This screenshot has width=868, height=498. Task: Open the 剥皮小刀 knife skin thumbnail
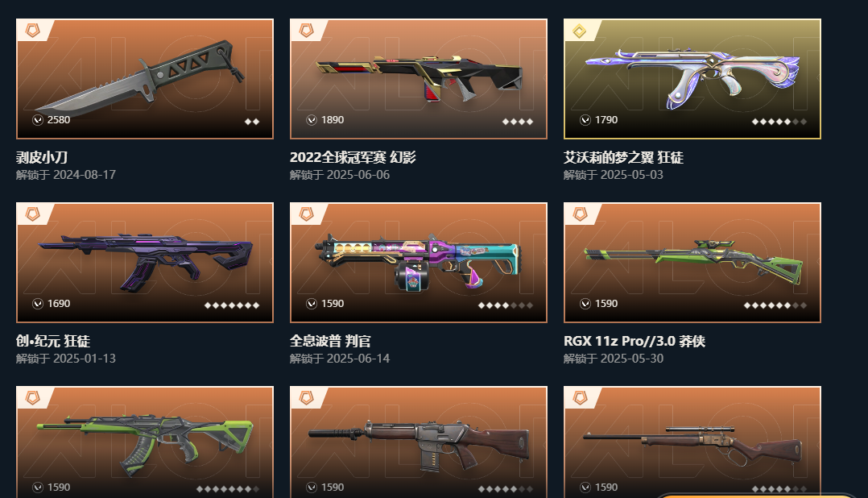click(x=145, y=79)
